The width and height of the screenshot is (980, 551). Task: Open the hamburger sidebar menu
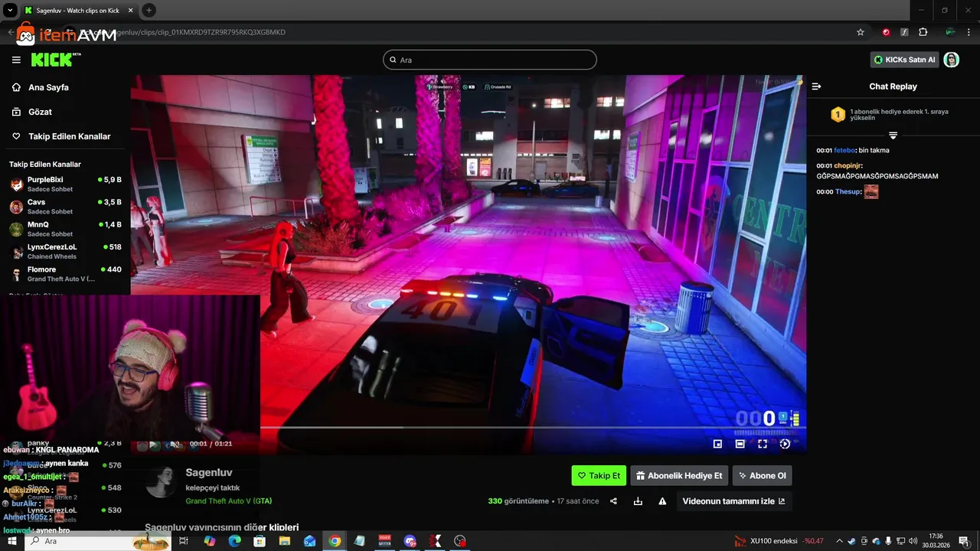pos(16,60)
